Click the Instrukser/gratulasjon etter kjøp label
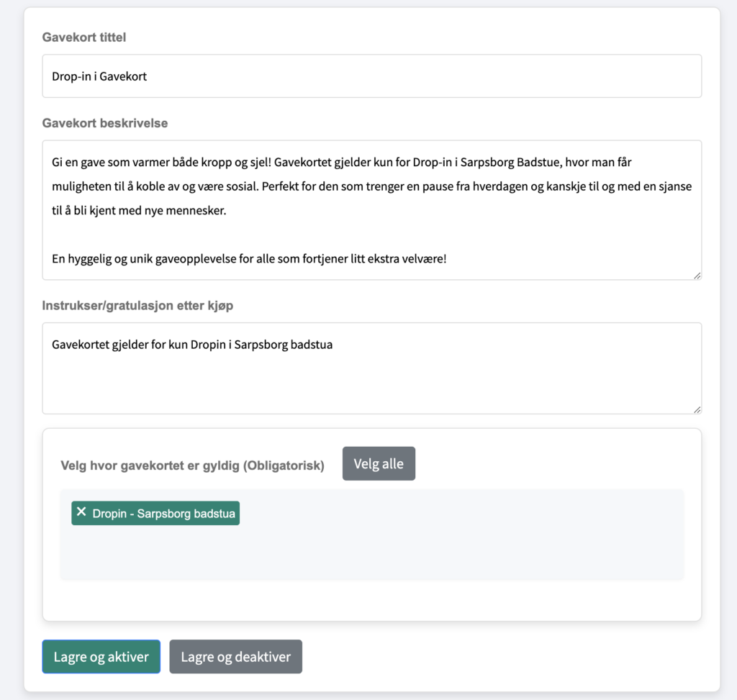The width and height of the screenshot is (737, 700). tap(137, 306)
